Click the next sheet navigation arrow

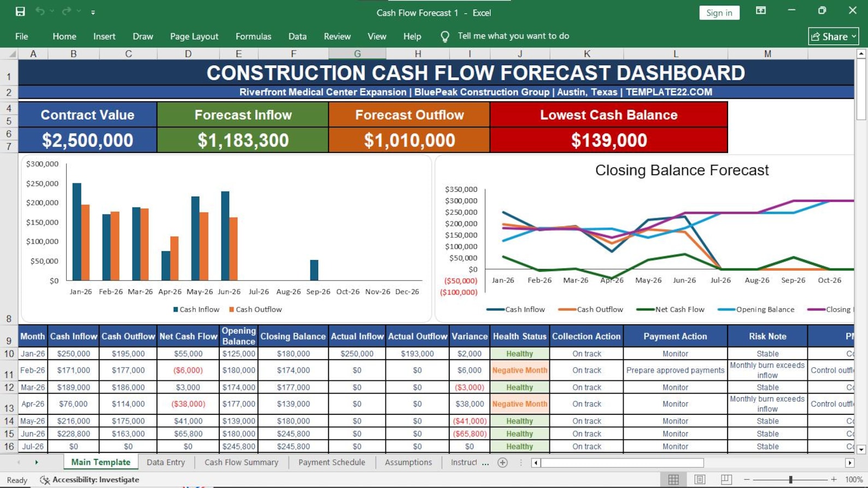pos(37,462)
